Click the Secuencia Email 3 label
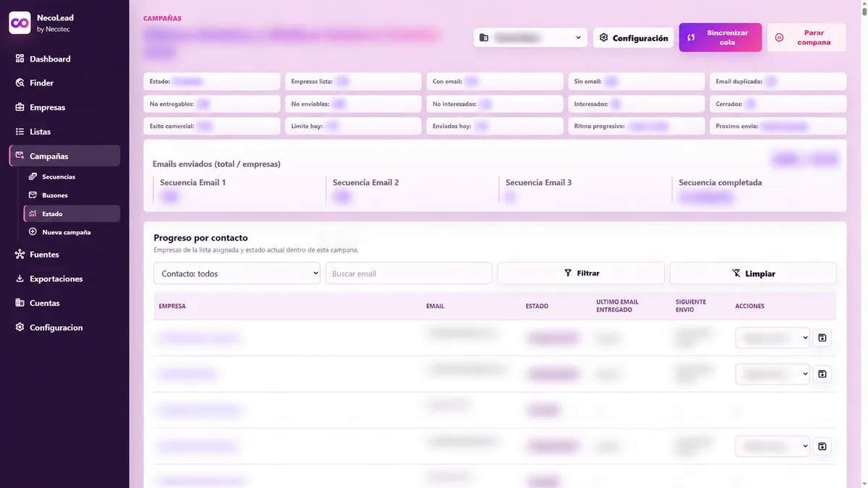 tap(539, 182)
